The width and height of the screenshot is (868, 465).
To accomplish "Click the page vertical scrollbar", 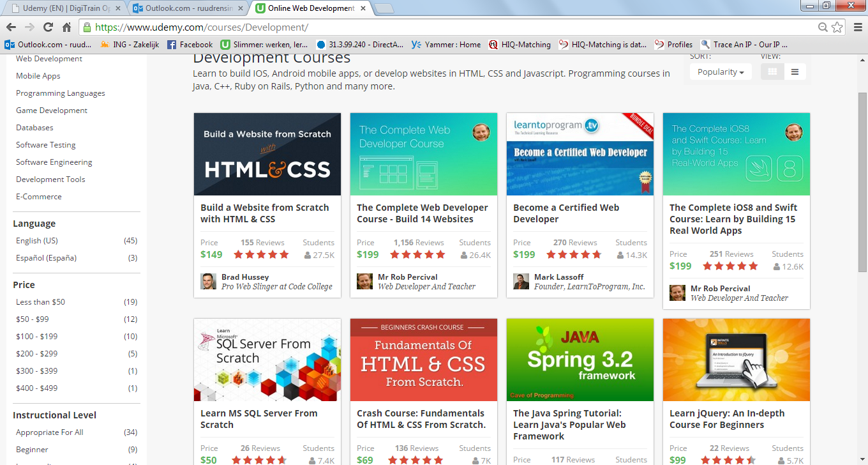I will point(862,182).
